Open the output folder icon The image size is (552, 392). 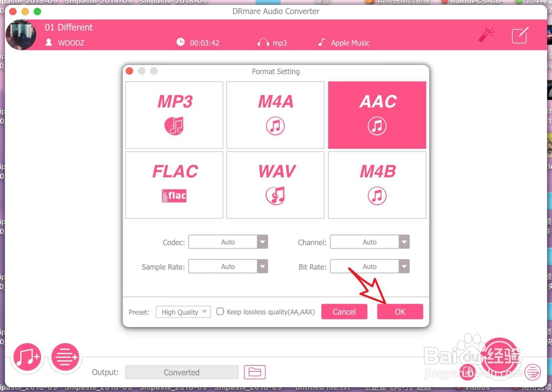click(255, 372)
